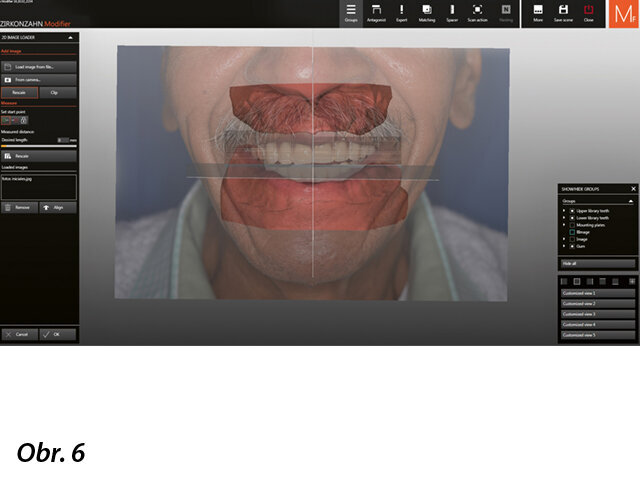Open the Groups toolbar icon
The height and width of the screenshot is (480, 640).
point(351,13)
